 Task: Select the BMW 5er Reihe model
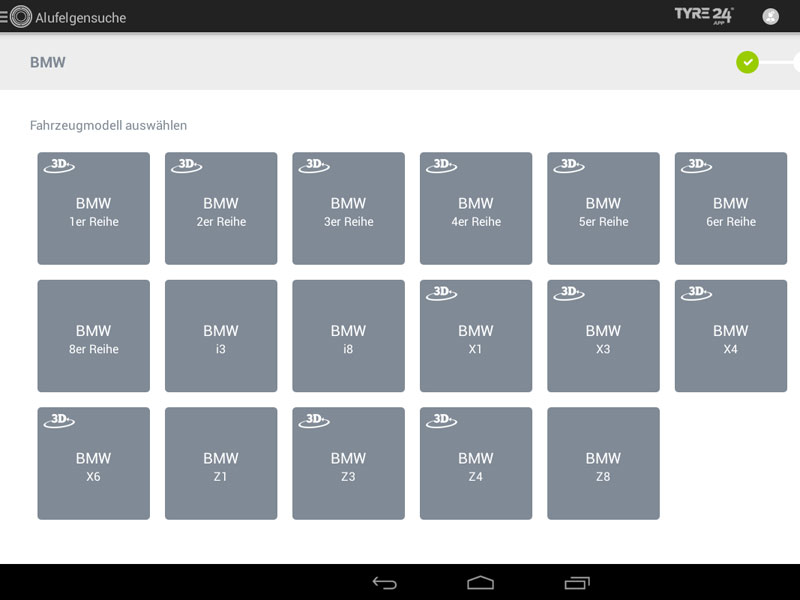pyautogui.click(x=603, y=209)
